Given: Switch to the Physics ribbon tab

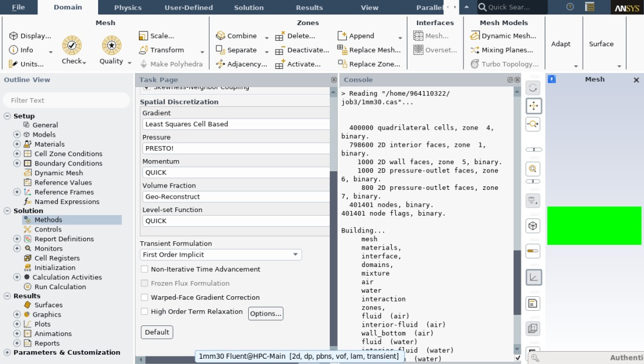Looking at the screenshot, I should [128, 8].
